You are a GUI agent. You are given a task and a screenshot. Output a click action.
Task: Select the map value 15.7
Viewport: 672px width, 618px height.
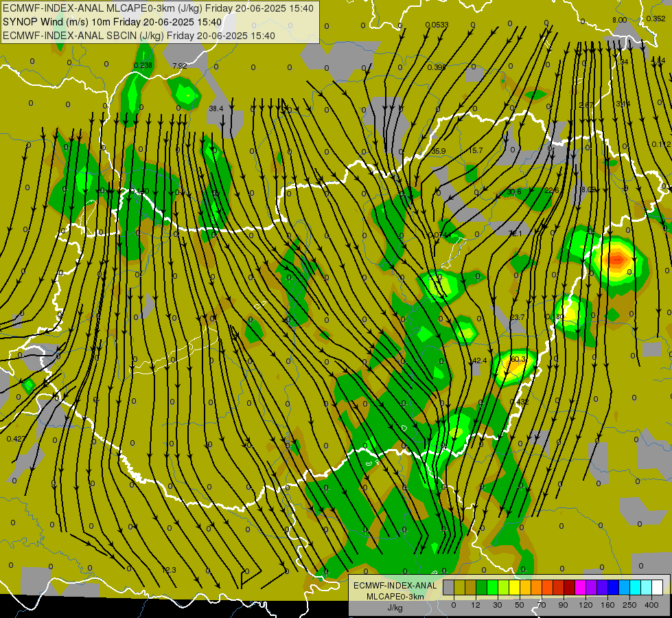475,150
